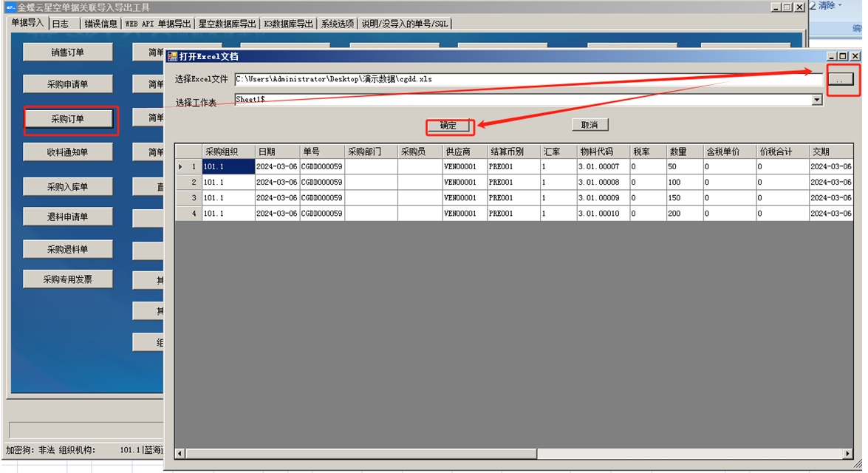Click the grid's horizontal scrollbar right arrow
868x473 pixels.
point(847,454)
